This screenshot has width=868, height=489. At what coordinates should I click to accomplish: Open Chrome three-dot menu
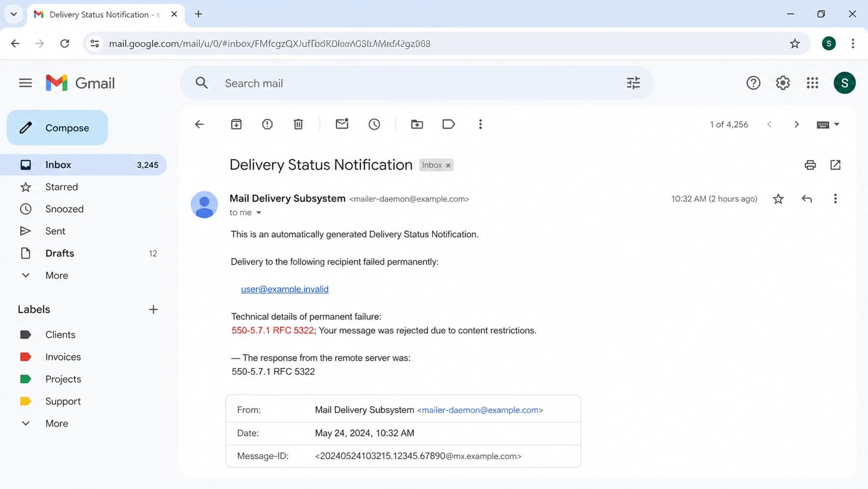pos(853,44)
